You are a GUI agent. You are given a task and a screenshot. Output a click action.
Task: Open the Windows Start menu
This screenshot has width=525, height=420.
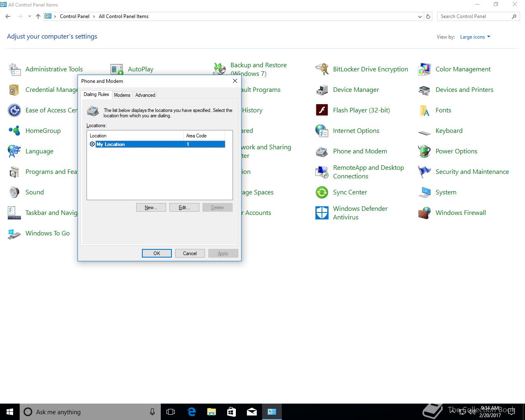click(10, 412)
